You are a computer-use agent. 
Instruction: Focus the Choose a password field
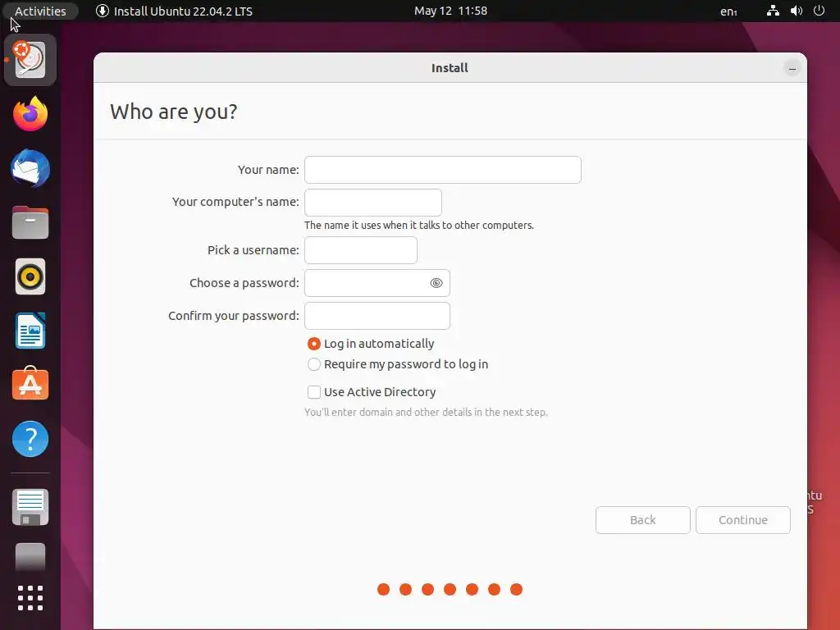coord(377,283)
